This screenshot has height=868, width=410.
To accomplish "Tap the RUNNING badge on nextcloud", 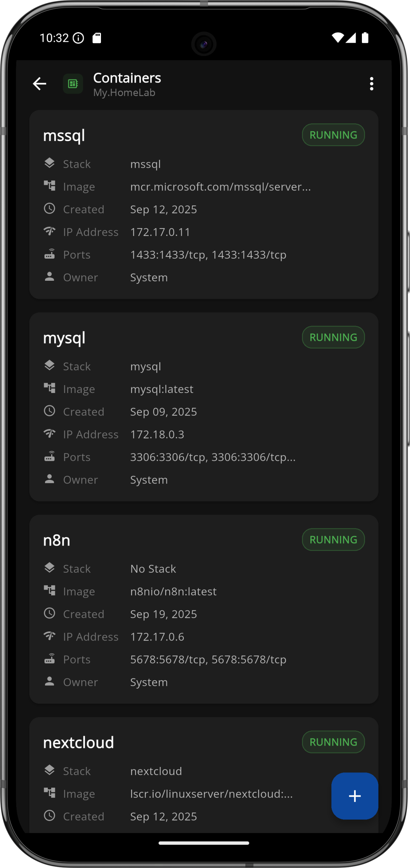I will (333, 742).
